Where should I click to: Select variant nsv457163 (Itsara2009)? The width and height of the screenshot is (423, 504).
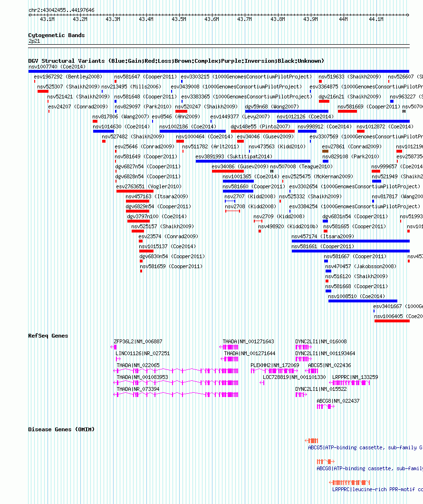coord(157,196)
